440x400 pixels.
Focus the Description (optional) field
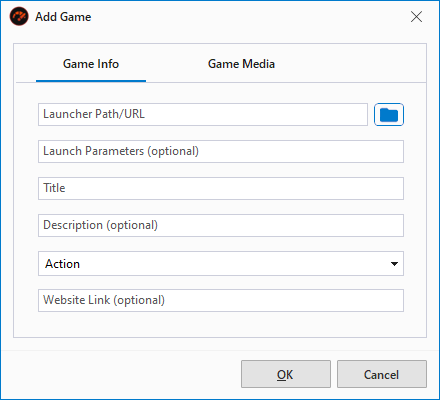221,225
